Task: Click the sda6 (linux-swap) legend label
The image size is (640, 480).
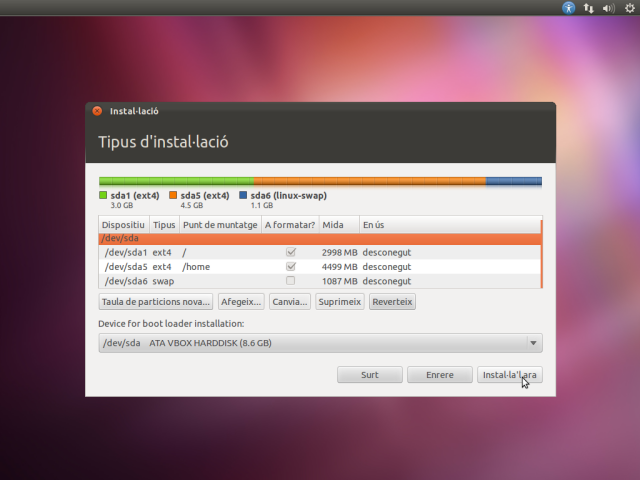Action: point(289,196)
